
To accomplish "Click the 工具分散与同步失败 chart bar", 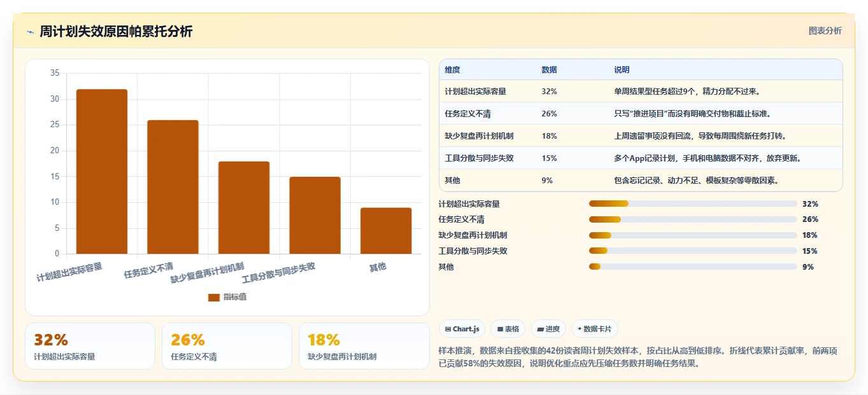I will (x=315, y=215).
